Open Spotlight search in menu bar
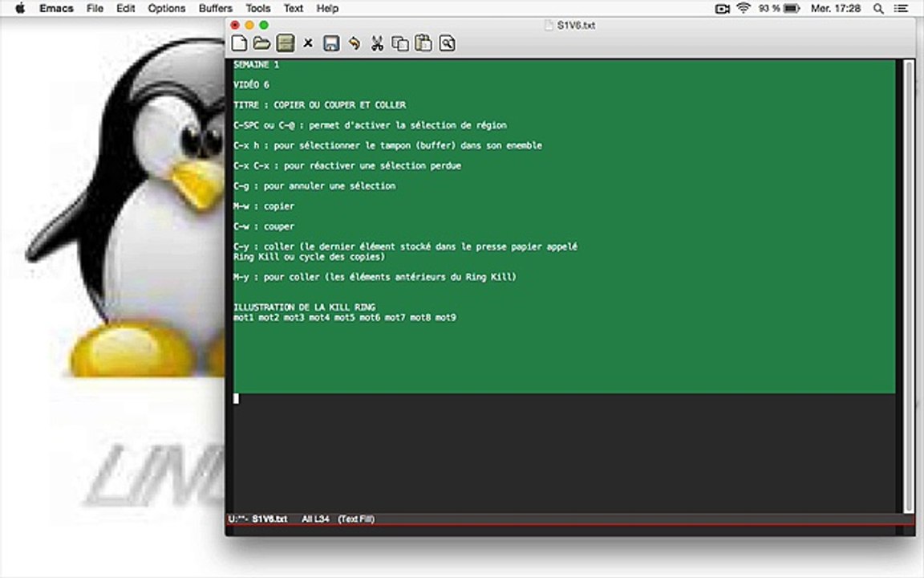The height and width of the screenshot is (578, 924). pos(878,8)
